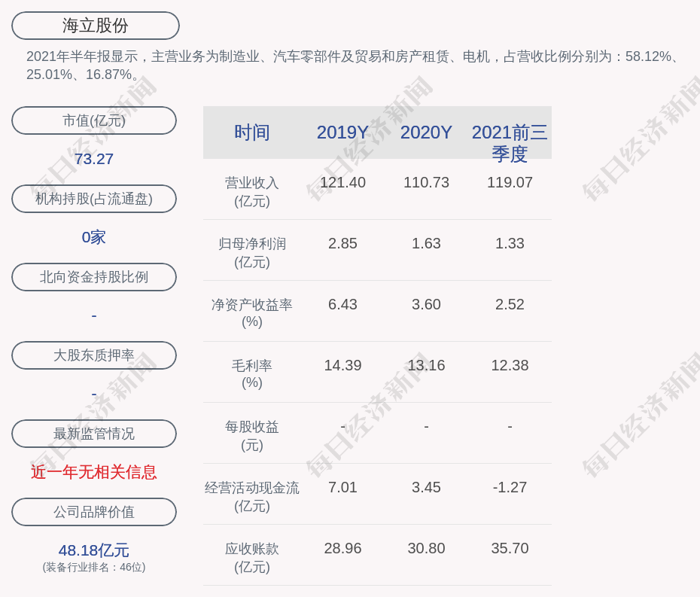Select the 北向资金持股比例 label
700x597 pixels.
94,277
